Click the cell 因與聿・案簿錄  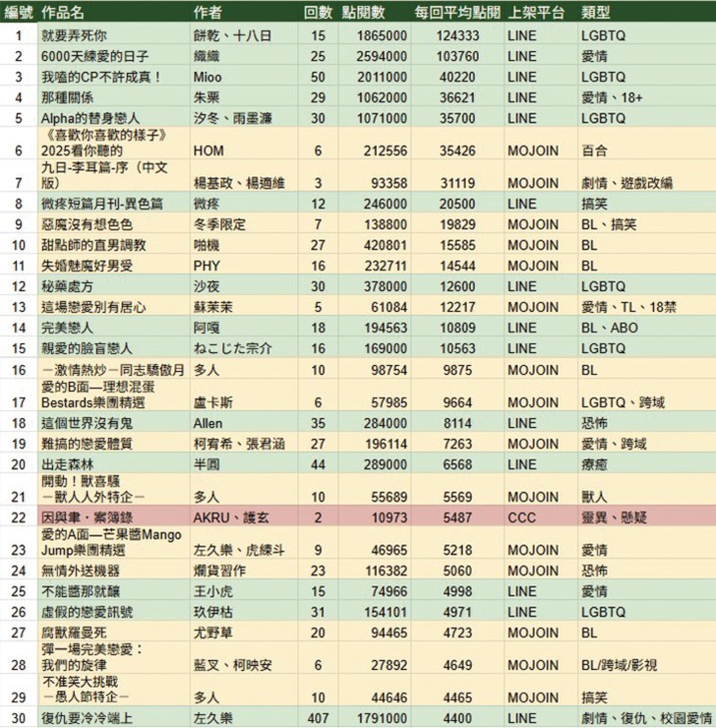pyautogui.click(x=87, y=518)
